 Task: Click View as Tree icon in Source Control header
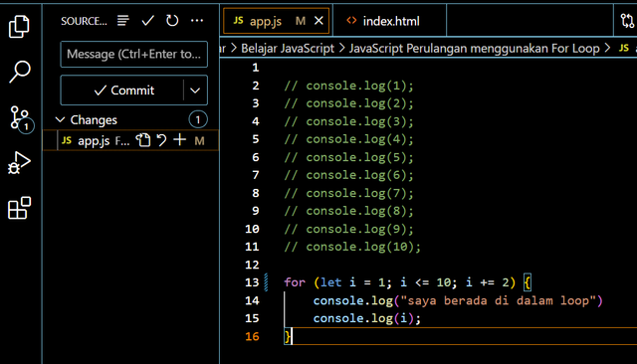point(123,20)
